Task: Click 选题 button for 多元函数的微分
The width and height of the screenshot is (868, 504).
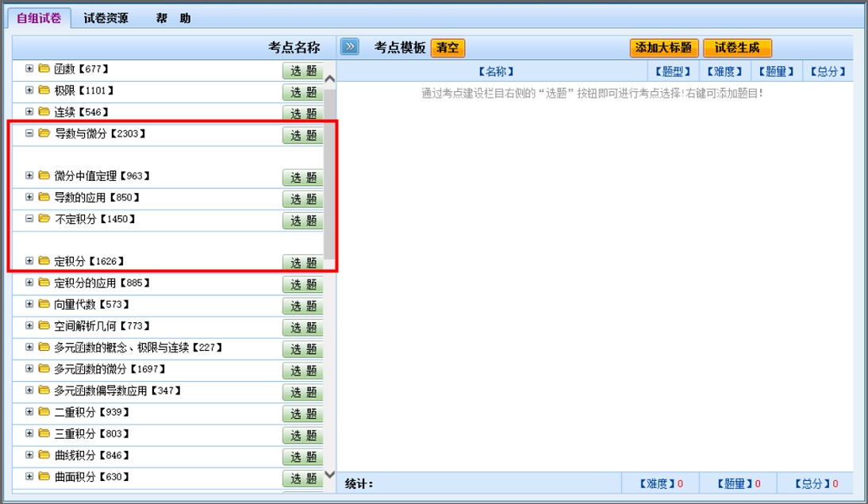Action: tap(303, 371)
